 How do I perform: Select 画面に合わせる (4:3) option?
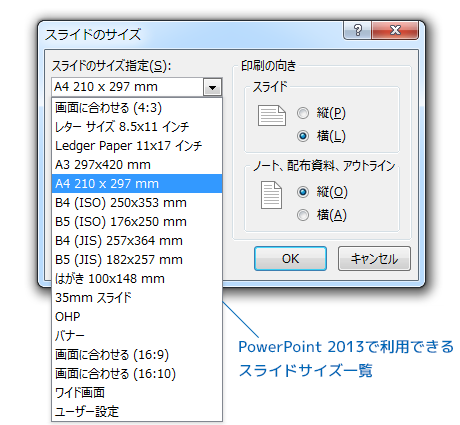[137, 108]
